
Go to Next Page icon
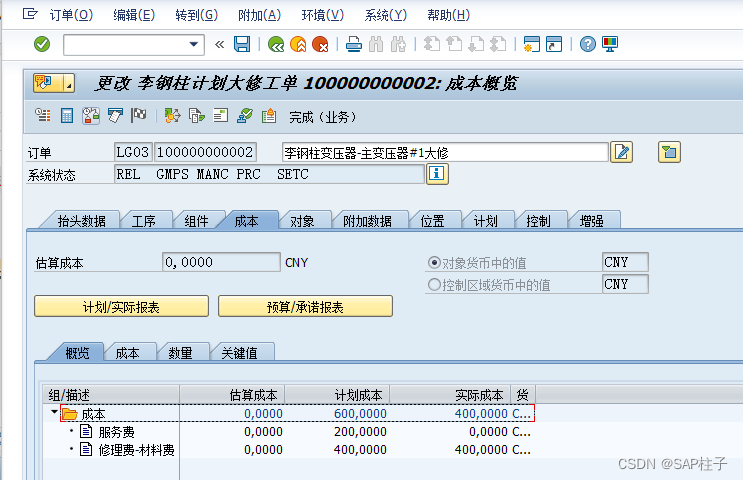476,45
